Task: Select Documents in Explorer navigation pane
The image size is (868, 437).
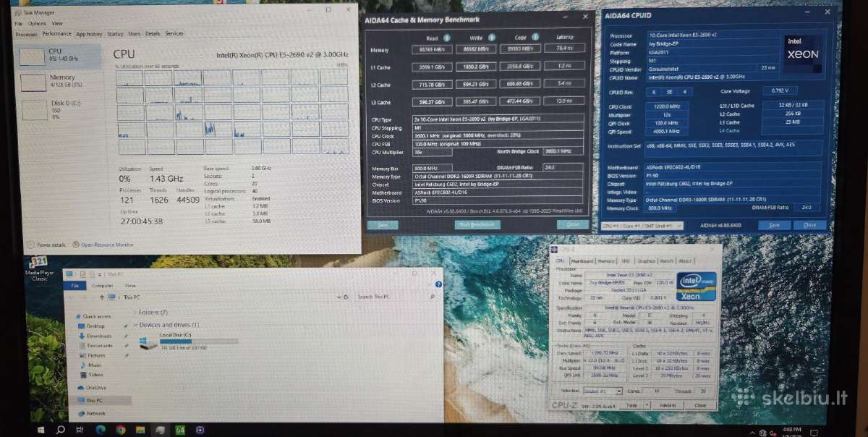Action: [99, 346]
